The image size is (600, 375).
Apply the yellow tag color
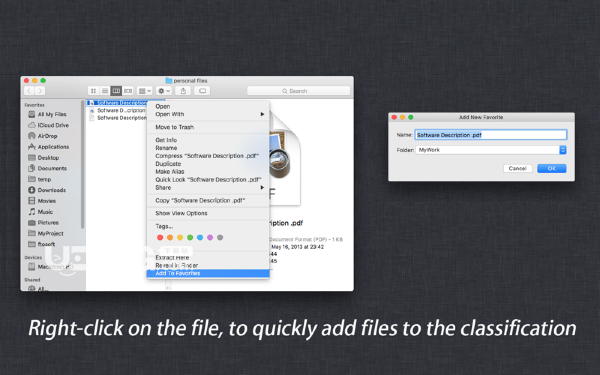pos(180,238)
